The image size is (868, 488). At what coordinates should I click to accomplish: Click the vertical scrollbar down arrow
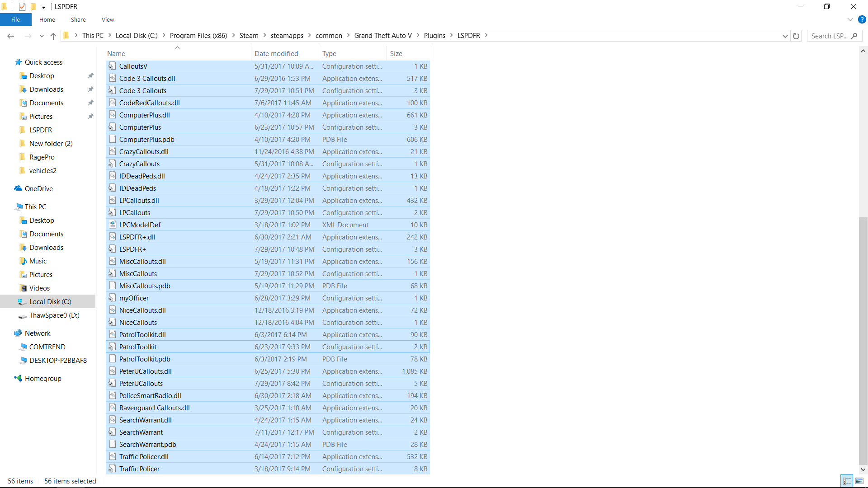click(863, 469)
